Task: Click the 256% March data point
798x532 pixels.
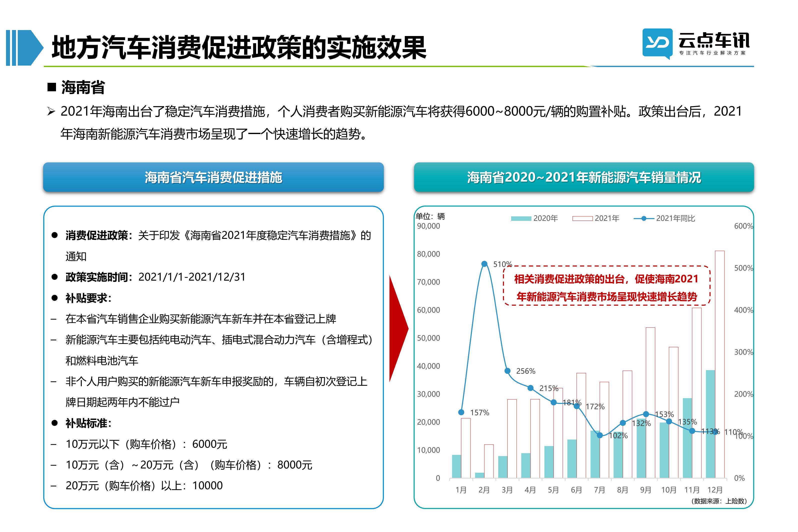Action: tap(507, 371)
